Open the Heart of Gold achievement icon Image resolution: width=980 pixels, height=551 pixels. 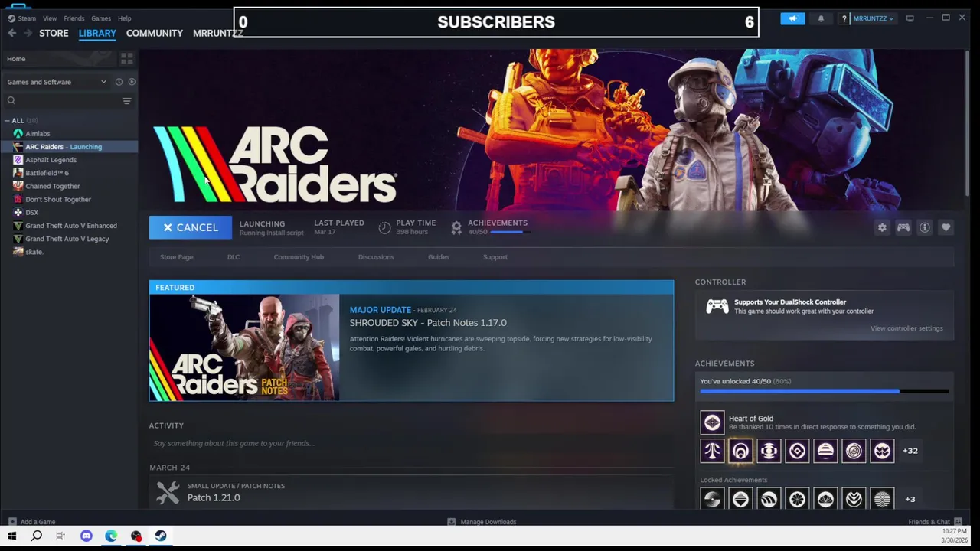[712, 422]
